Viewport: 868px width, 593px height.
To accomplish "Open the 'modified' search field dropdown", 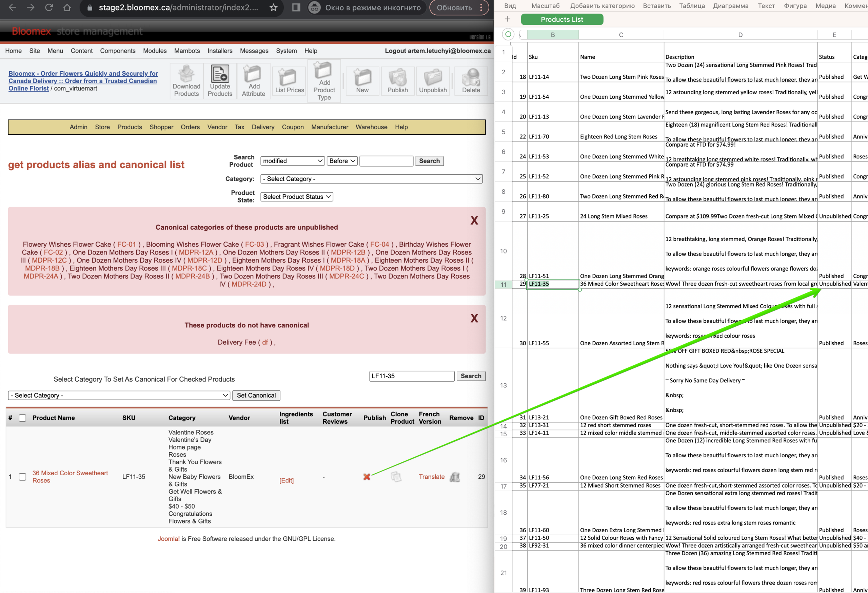I will coord(293,161).
